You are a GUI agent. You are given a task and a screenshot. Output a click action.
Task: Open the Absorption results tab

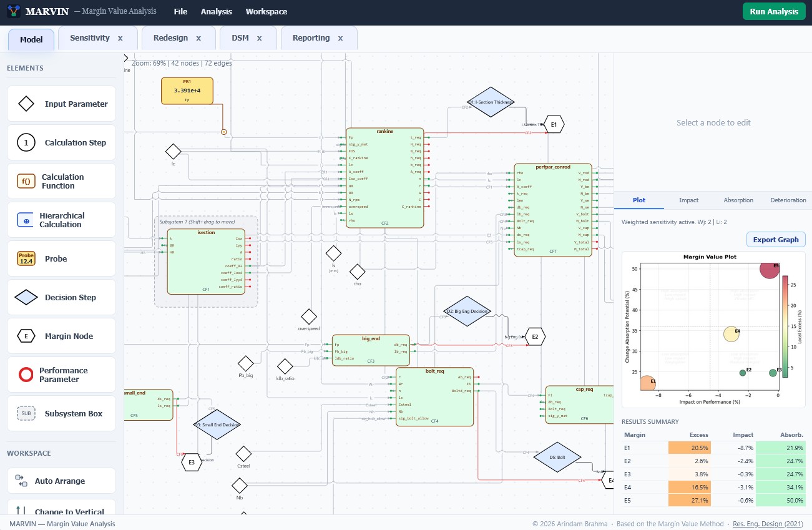tap(738, 200)
